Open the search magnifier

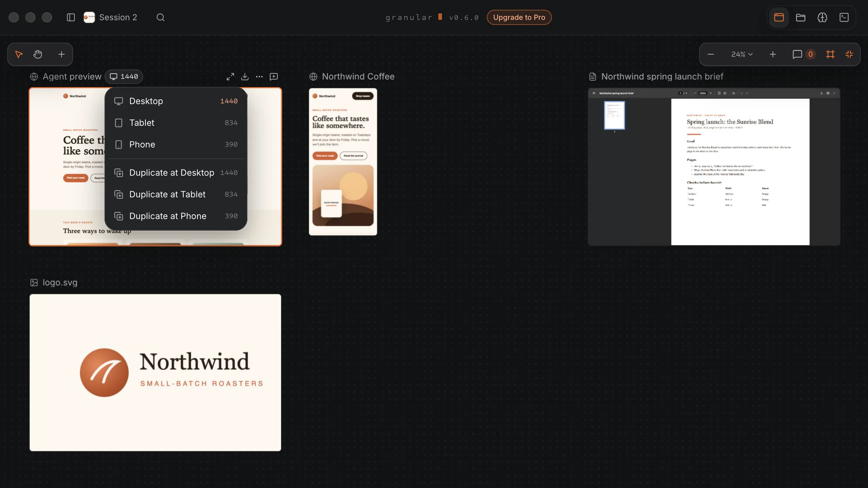coord(161,17)
